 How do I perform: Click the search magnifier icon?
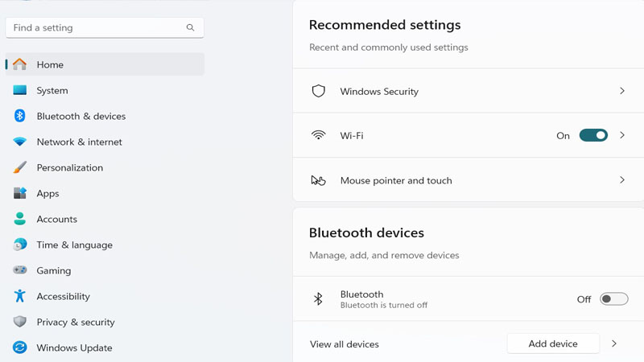pyautogui.click(x=190, y=27)
